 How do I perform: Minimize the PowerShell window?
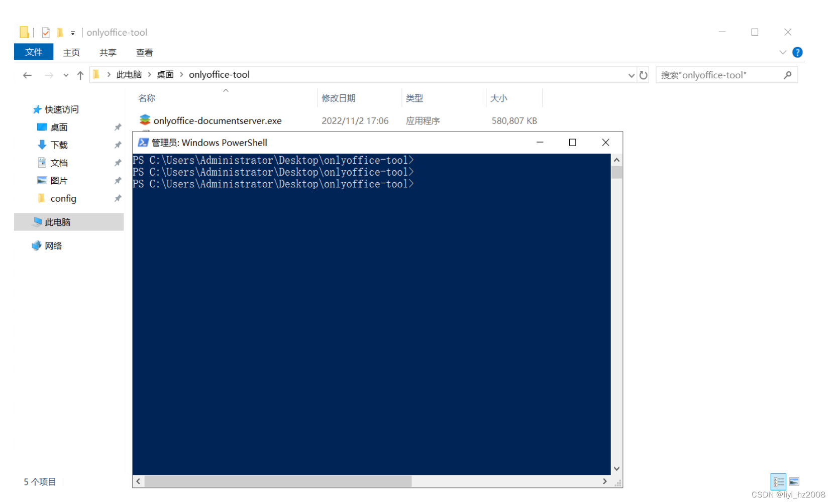point(540,143)
